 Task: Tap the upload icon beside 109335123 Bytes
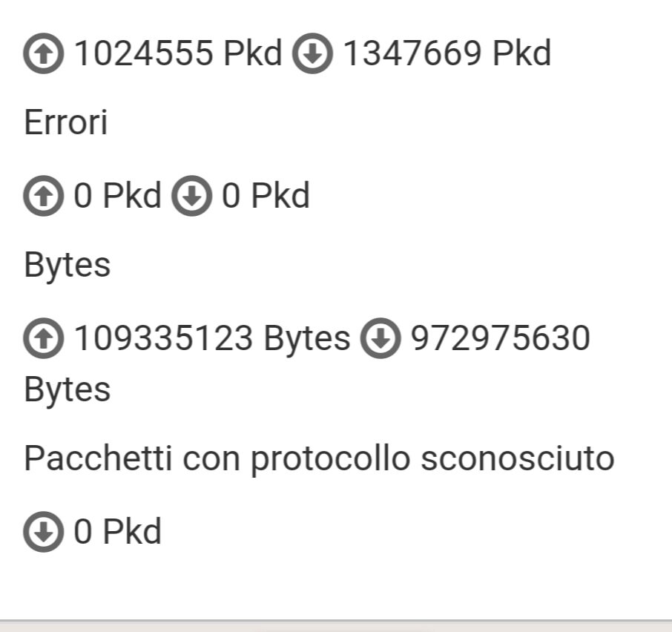pyautogui.click(x=43, y=338)
